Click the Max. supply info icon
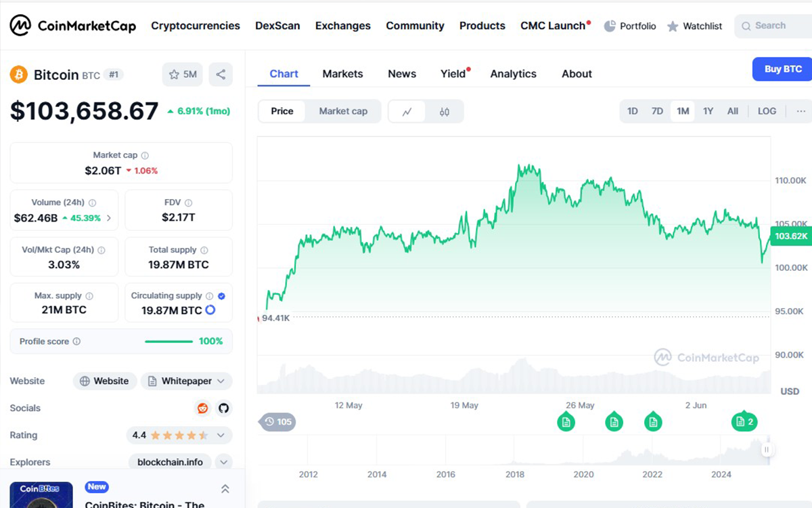 (x=89, y=296)
